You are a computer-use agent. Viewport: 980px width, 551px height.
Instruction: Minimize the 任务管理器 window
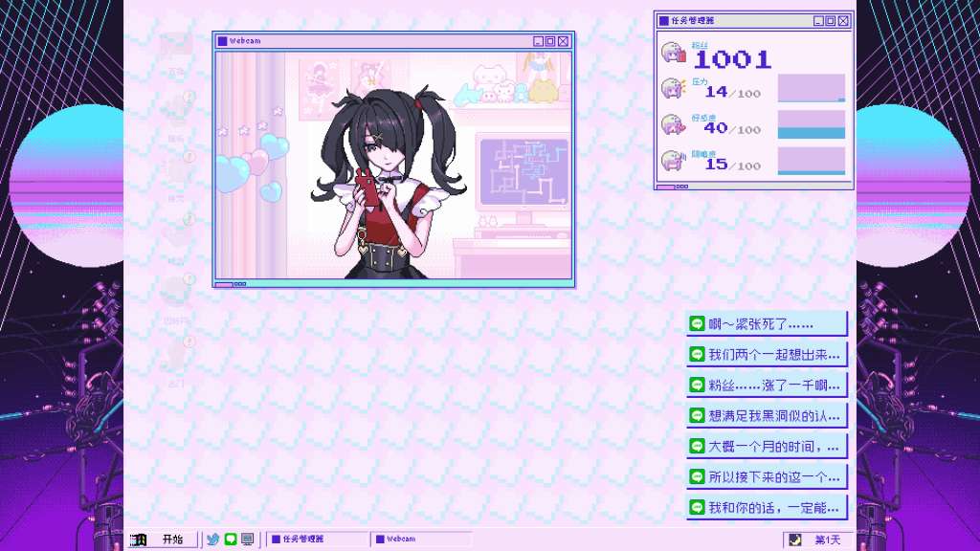point(818,21)
